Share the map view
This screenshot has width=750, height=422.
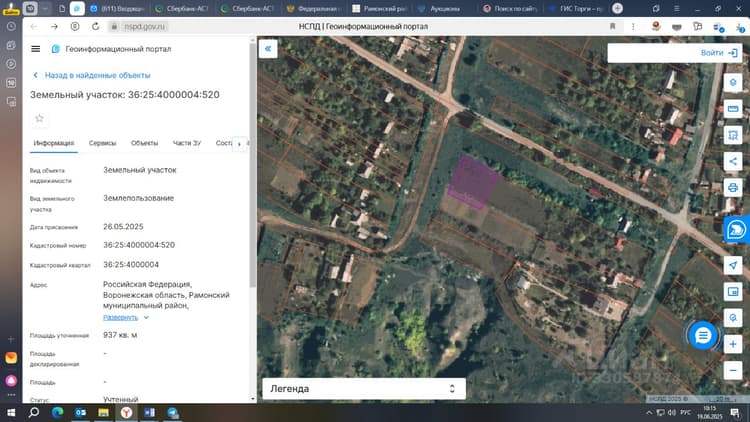(x=733, y=161)
